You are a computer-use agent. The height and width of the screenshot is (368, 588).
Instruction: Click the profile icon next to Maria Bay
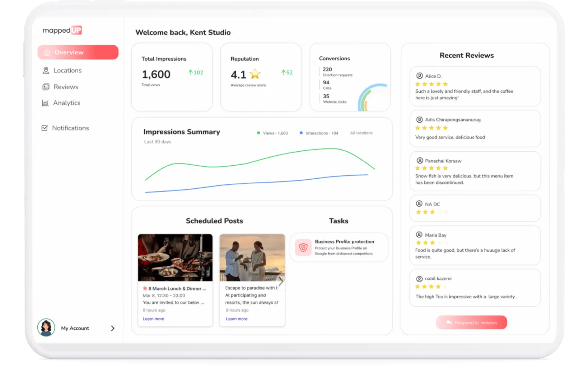[x=419, y=235]
